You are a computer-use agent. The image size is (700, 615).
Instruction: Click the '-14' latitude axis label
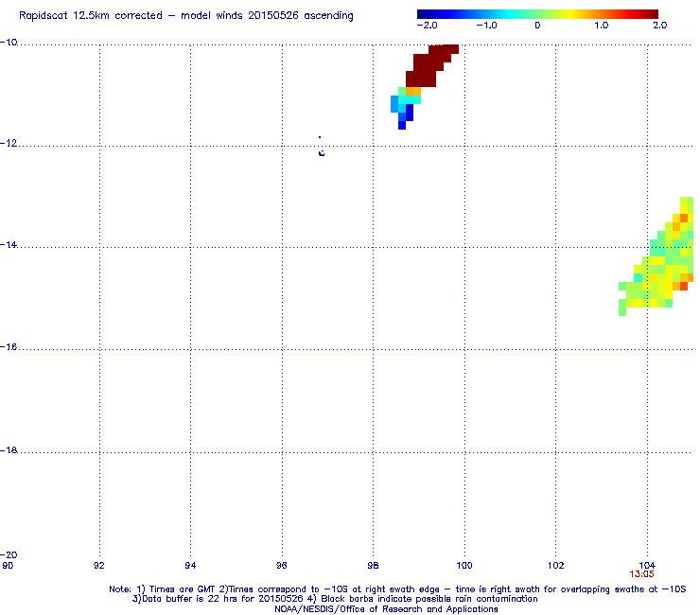[9, 245]
